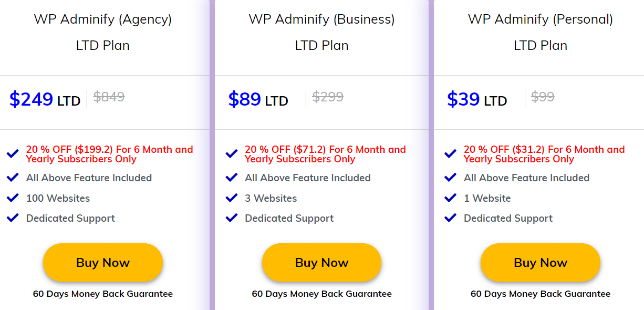Click Buy Now under the Business plan

coord(321,262)
